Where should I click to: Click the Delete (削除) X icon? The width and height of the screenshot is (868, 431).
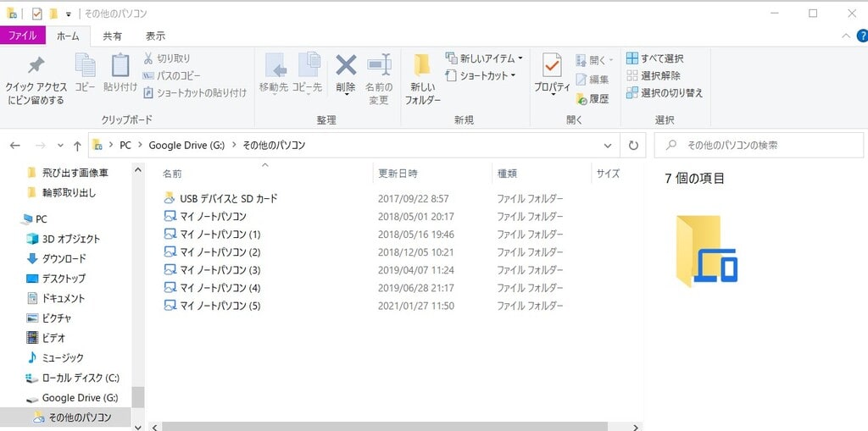click(x=346, y=65)
